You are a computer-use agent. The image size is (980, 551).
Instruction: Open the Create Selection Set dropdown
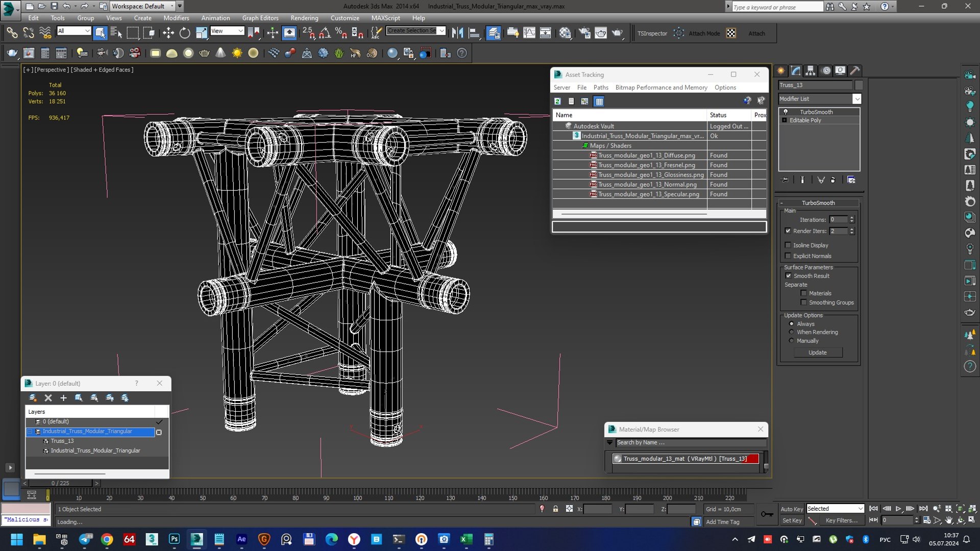point(415,31)
